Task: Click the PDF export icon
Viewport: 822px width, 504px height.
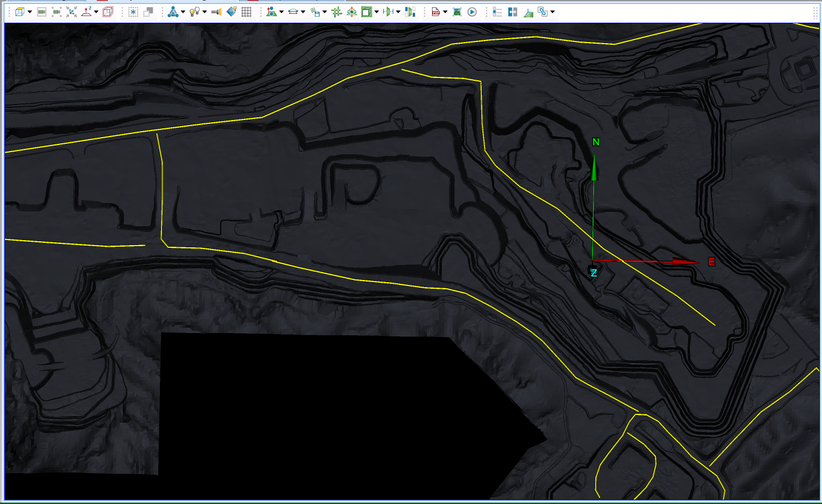Action: [436, 12]
